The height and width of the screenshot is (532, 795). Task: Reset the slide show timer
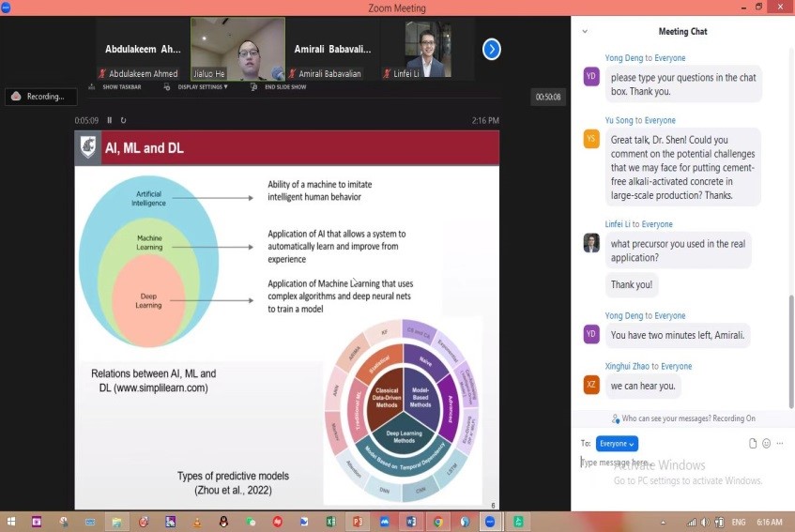coord(123,120)
